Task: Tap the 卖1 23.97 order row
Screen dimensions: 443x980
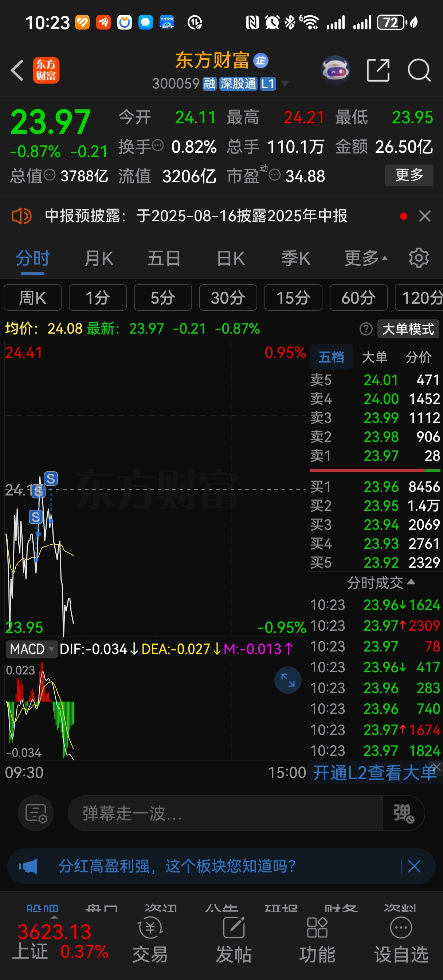Action: [375, 455]
